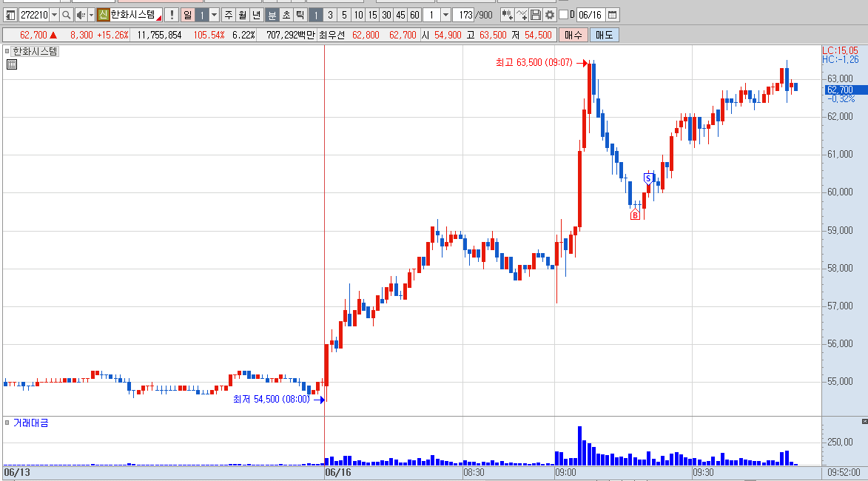The height and width of the screenshot is (481, 868).
Task: Click the 매도 sell button
Action: [x=604, y=35]
